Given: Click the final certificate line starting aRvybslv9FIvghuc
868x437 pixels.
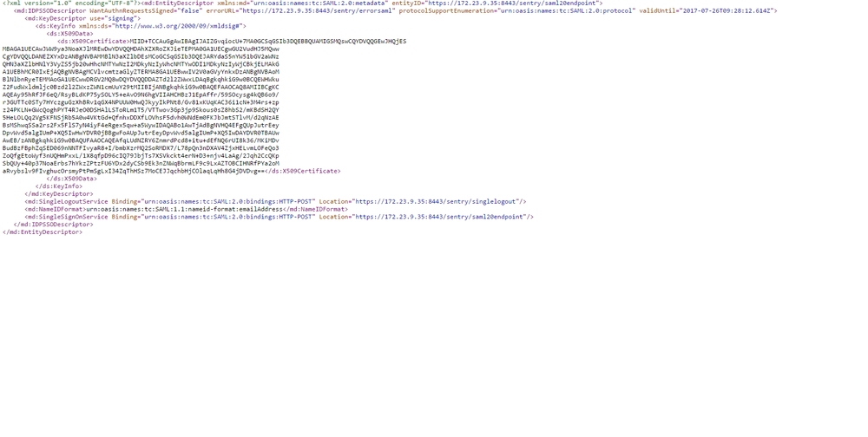Looking at the screenshot, I should [134, 171].
